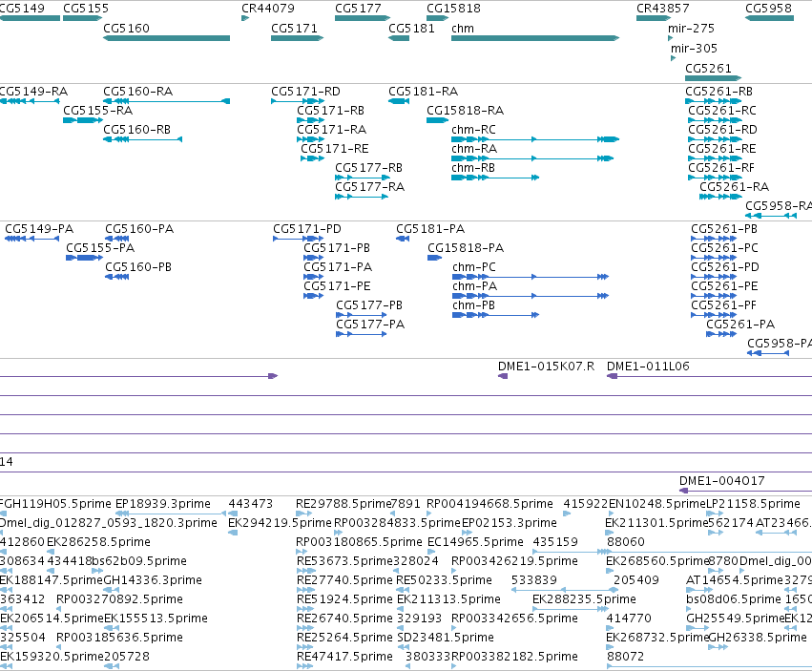
Task: Select transcript chm-RA
Action: tap(532, 158)
